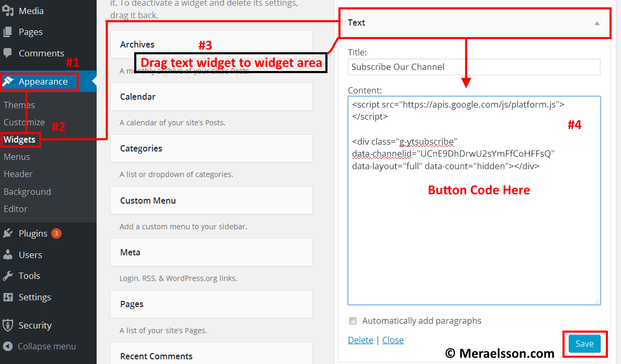
Task: Enable Automatically add paragraphs
Action: click(353, 321)
